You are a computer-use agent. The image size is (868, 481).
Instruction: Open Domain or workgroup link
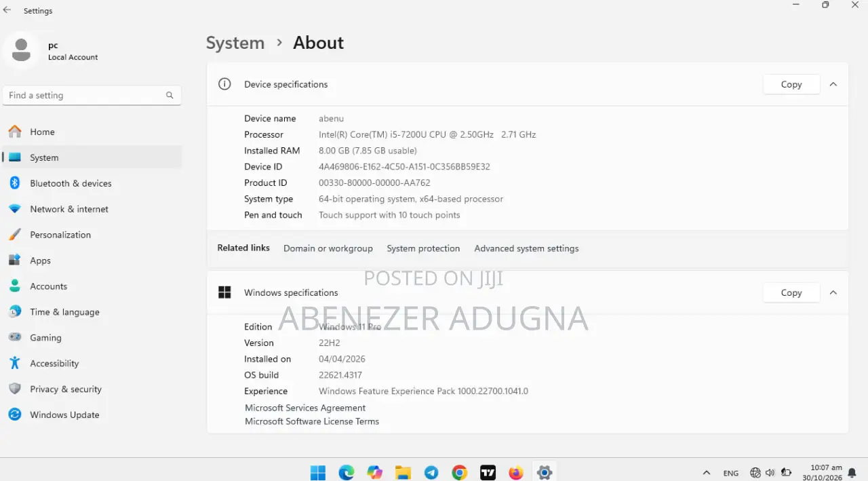(328, 248)
